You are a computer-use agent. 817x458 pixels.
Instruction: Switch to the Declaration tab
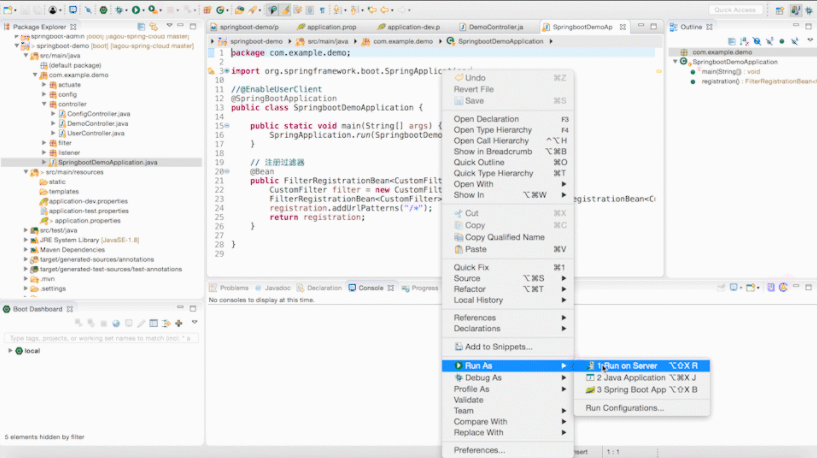point(319,288)
